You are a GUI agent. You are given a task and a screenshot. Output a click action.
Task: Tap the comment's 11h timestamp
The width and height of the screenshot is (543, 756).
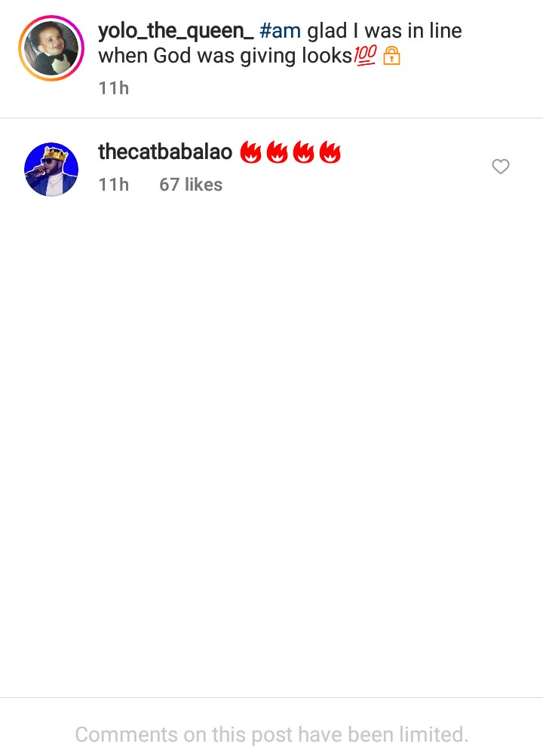114,185
